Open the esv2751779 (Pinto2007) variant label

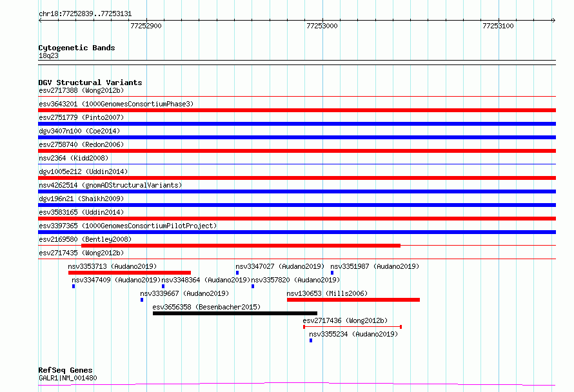tap(81, 117)
